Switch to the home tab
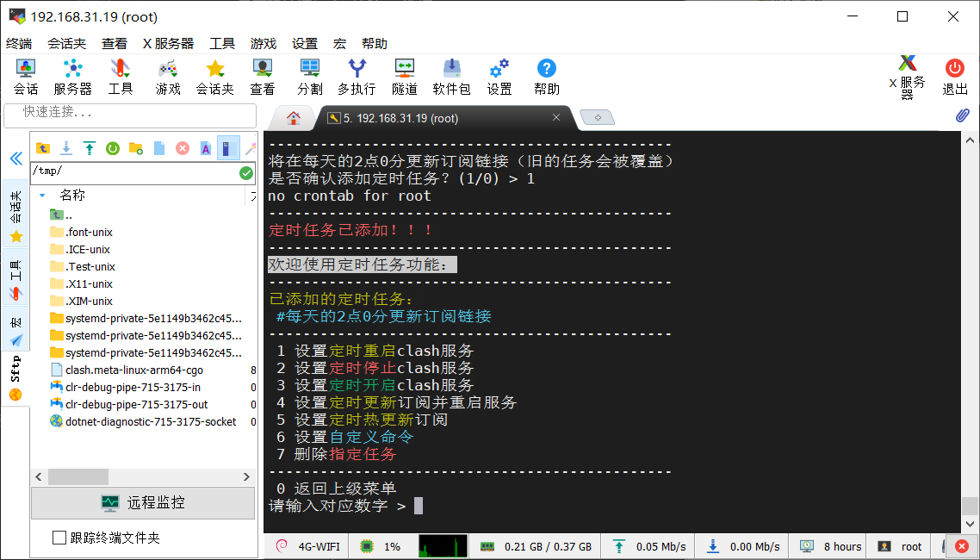 293,118
